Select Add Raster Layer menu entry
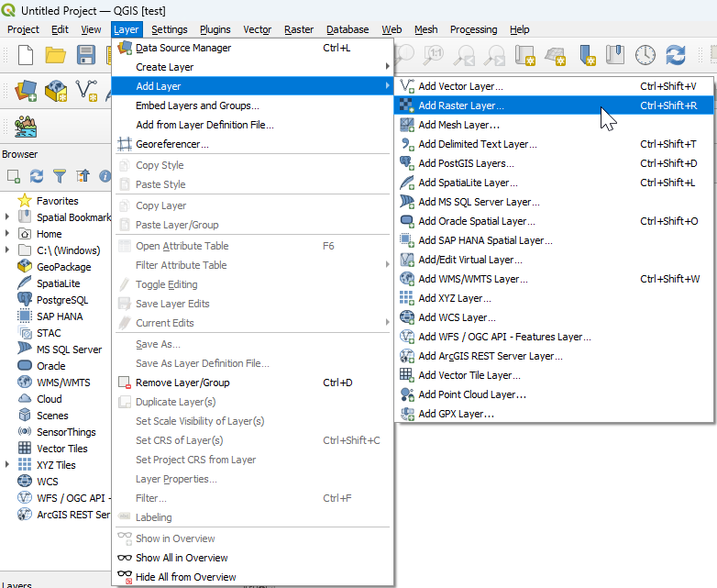This screenshot has width=717, height=588. (461, 105)
